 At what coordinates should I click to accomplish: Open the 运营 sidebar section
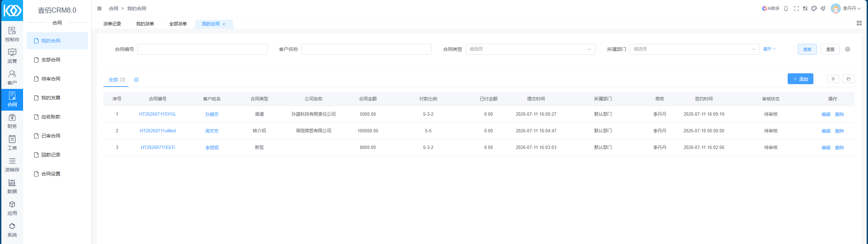tap(12, 56)
